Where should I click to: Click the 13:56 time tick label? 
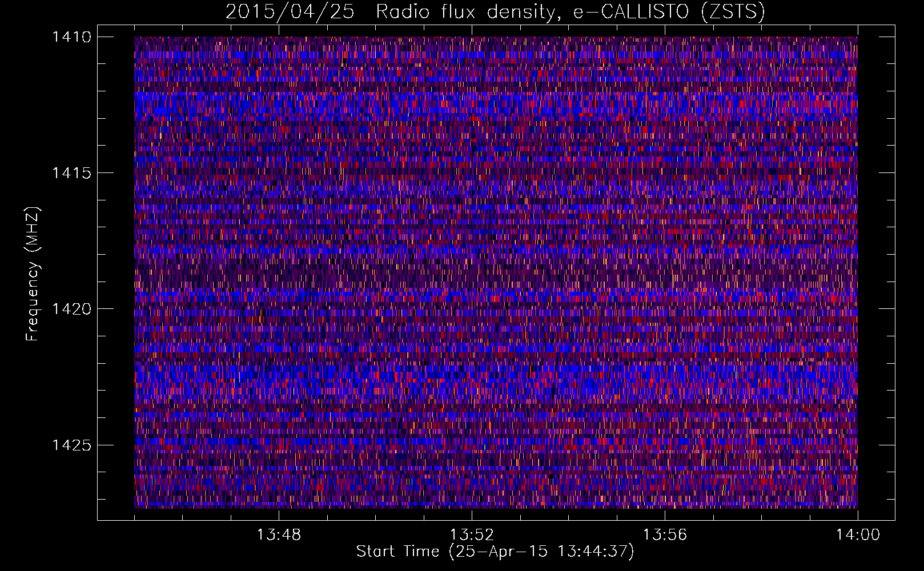point(665,535)
